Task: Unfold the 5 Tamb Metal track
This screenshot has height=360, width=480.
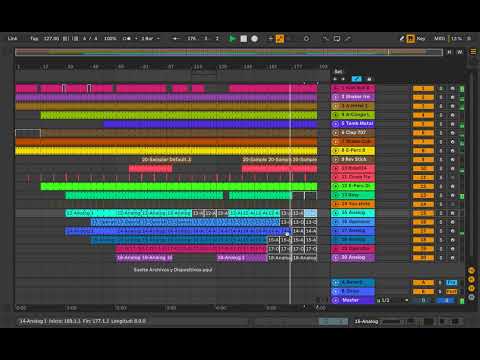Action: point(336,124)
